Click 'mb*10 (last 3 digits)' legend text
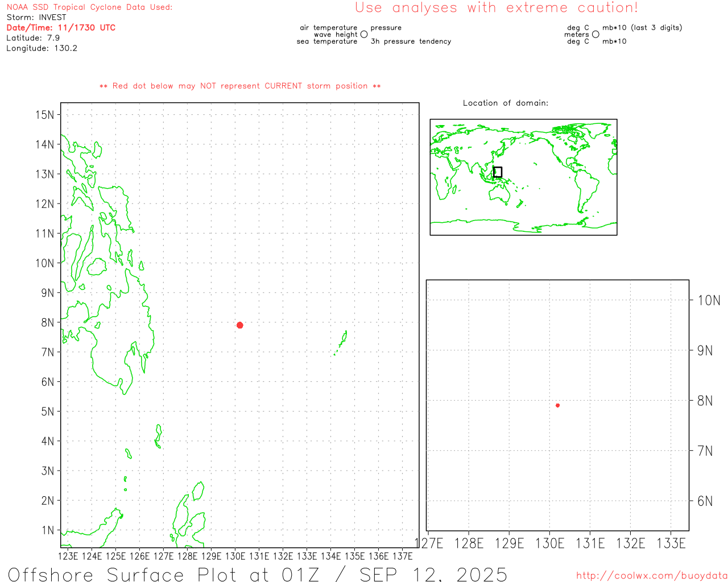 [x=642, y=28]
